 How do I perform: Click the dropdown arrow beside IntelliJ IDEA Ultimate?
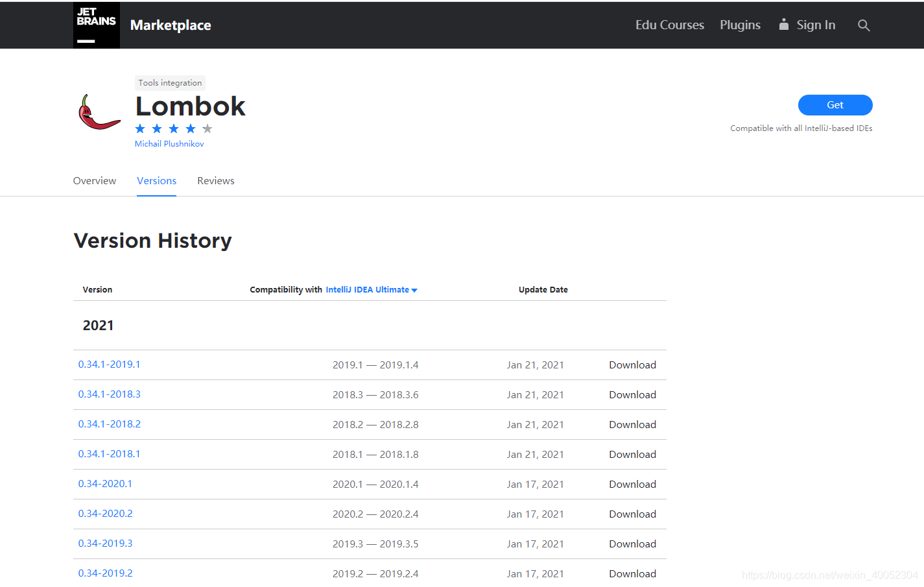click(414, 290)
